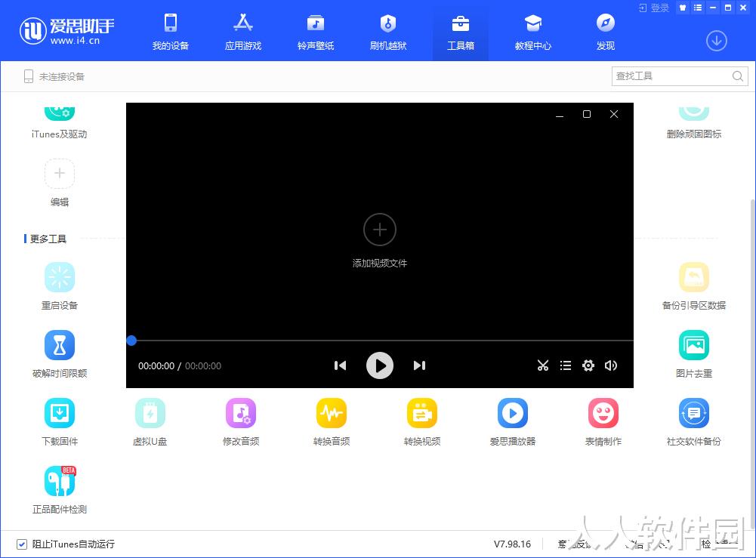Screen dimensions: 756x558
Task: Select the 工具箱 toolbox tab
Action: (x=461, y=32)
